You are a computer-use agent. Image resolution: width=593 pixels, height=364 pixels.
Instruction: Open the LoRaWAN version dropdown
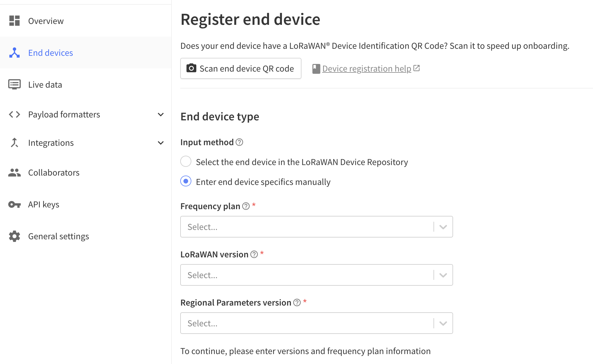pos(316,275)
